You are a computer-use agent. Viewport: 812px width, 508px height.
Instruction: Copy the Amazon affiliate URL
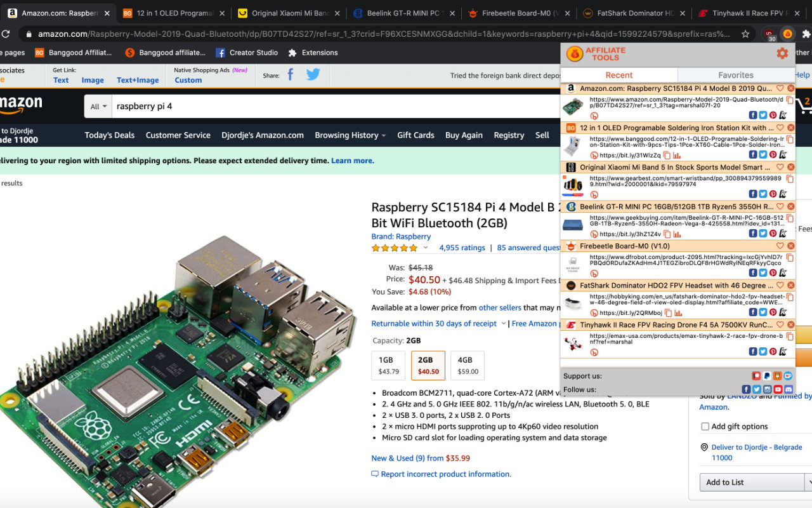[x=790, y=100]
